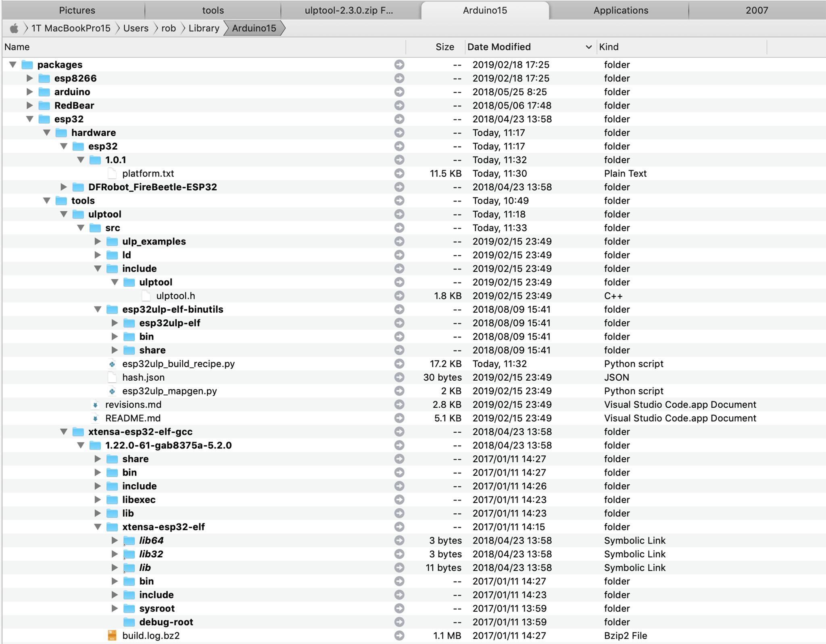
Task: Click the Bzip2 file icon for build.log.bz2
Action: [x=112, y=636]
